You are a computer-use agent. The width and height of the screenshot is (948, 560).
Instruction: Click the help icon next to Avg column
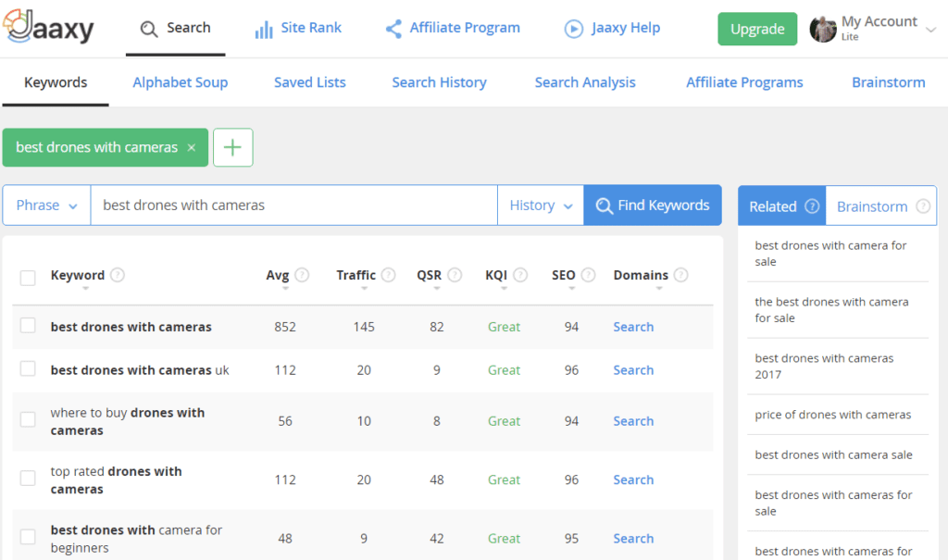coord(302,275)
